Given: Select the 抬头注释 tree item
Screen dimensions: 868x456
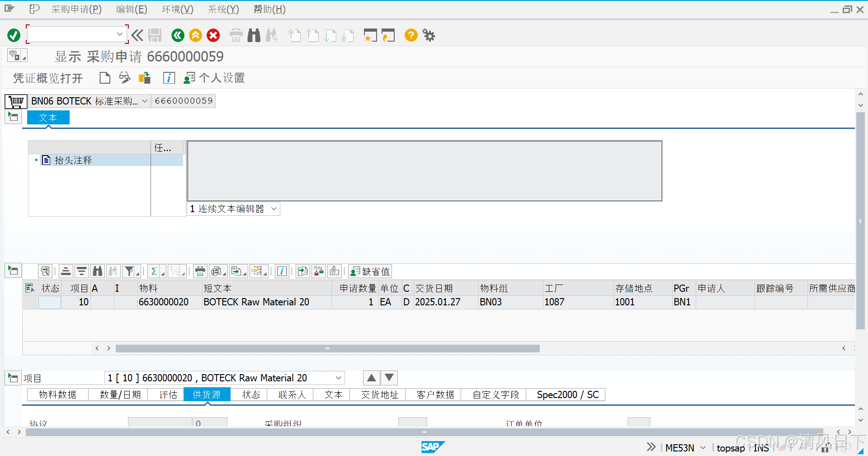Looking at the screenshot, I should coord(73,160).
